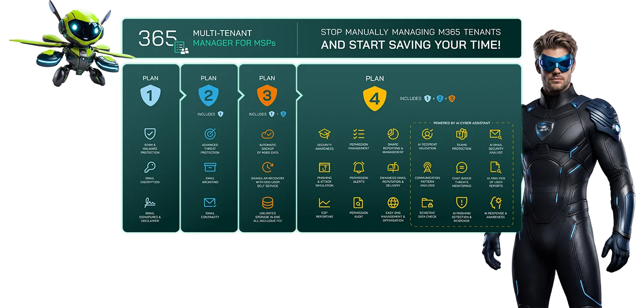Select the Permission Management checklist icon
This screenshot has height=308, width=644.
click(359, 134)
